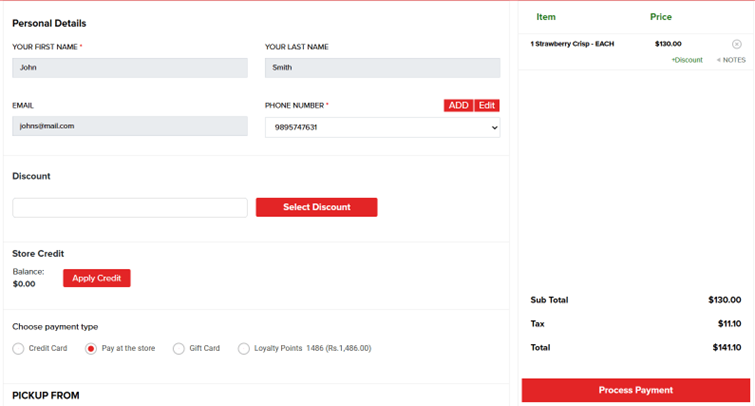
Task: Expand NOTES for the cart item
Action: pyautogui.click(x=731, y=60)
